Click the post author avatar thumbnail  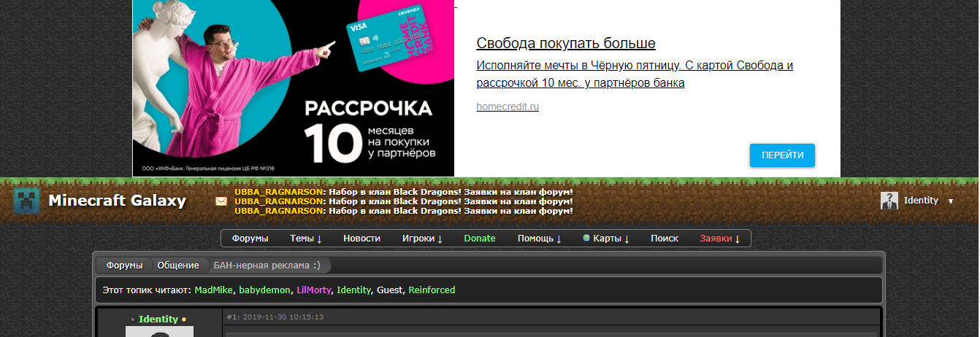159,332
